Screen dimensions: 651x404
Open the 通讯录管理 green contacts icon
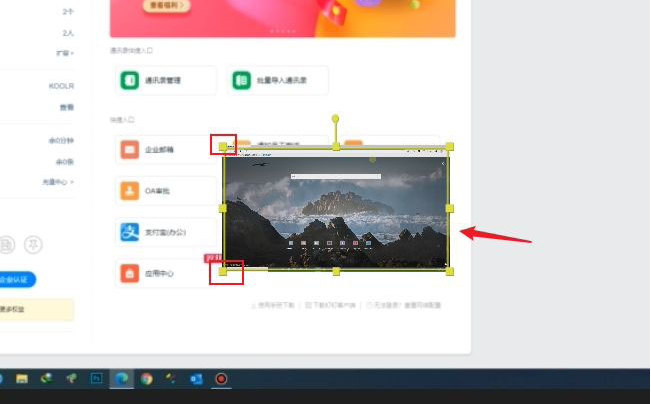pos(130,80)
